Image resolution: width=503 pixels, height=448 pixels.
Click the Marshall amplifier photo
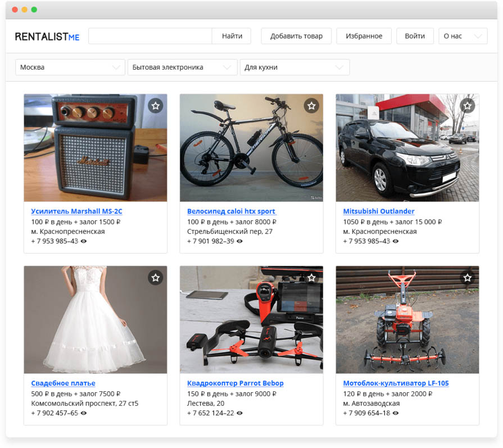tap(96, 148)
